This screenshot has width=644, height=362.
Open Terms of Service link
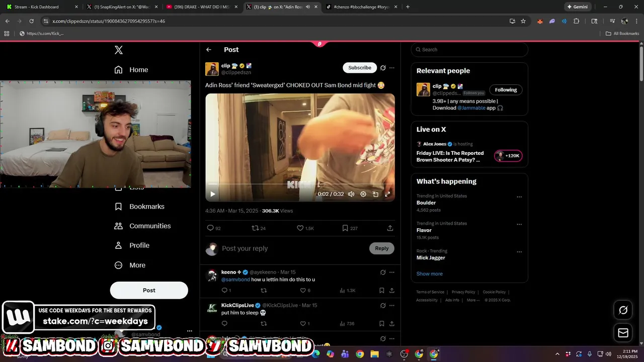point(430,292)
